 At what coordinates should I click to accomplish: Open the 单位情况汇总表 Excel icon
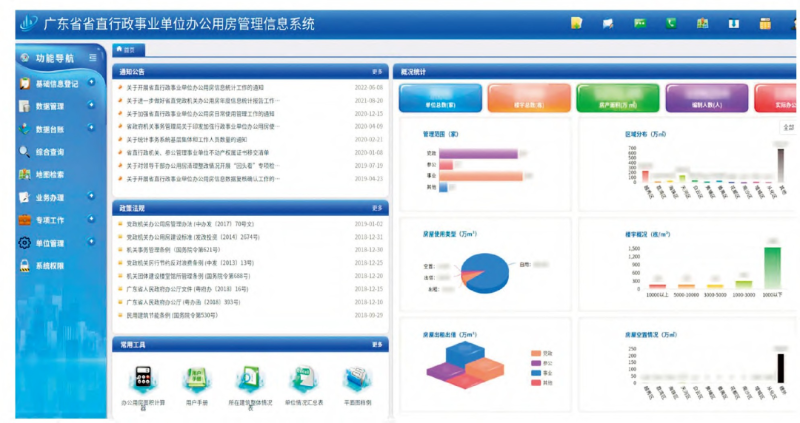coord(302,379)
